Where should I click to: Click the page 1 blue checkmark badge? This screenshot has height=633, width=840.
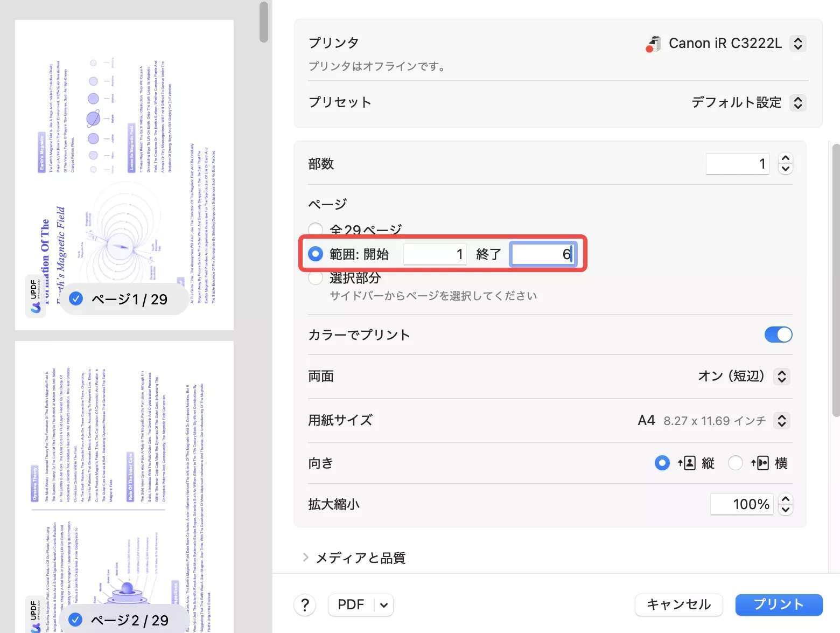point(76,299)
